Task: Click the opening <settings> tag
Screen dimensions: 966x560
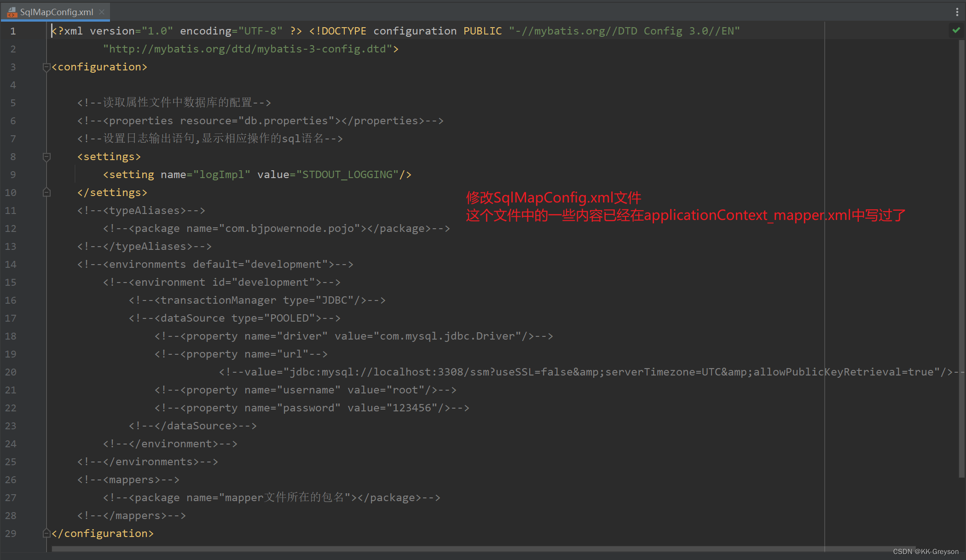Action: tap(109, 157)
